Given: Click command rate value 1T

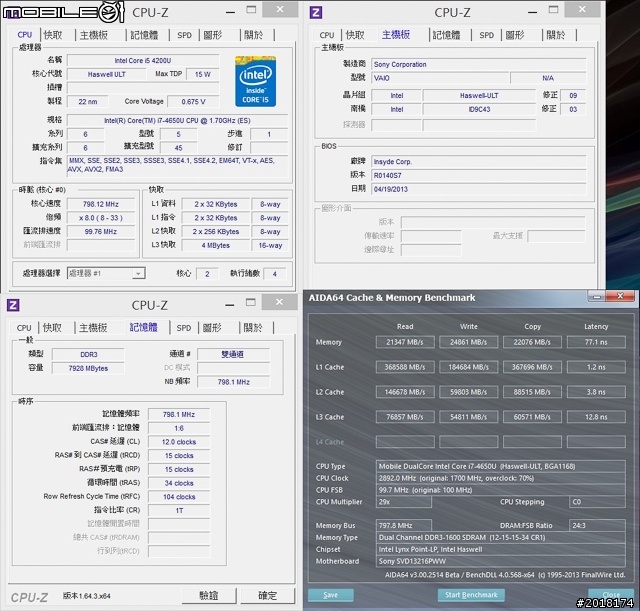Looking at the screenshot, I should 179,511.
